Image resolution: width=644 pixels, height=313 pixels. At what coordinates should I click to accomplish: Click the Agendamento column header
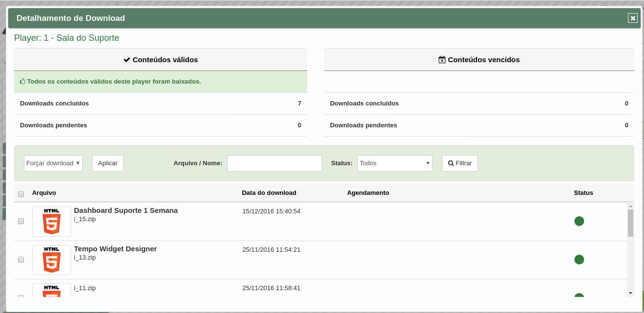click(x=368, y=193)
